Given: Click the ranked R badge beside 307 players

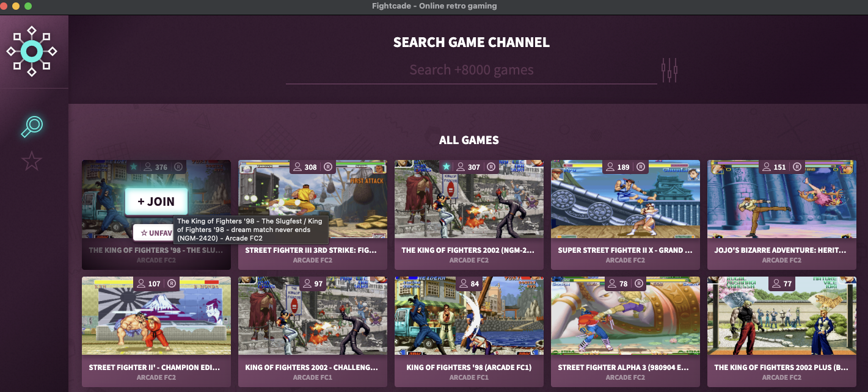Looking at the screenshot, I should point(491,167).
